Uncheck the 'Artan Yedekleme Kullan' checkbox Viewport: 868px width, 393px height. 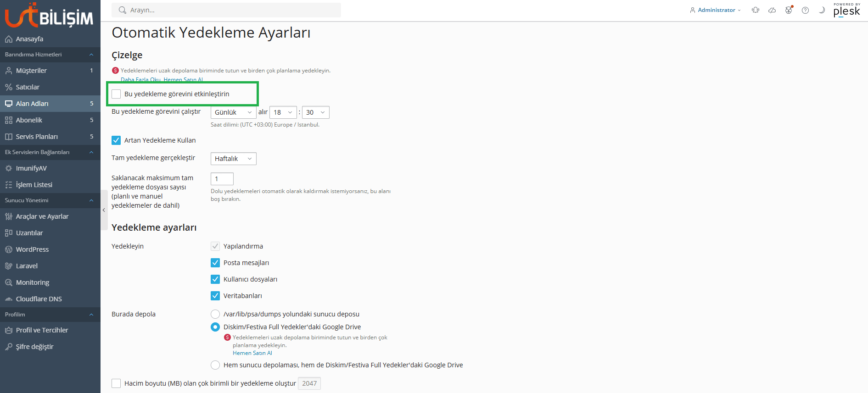point(116,140)
